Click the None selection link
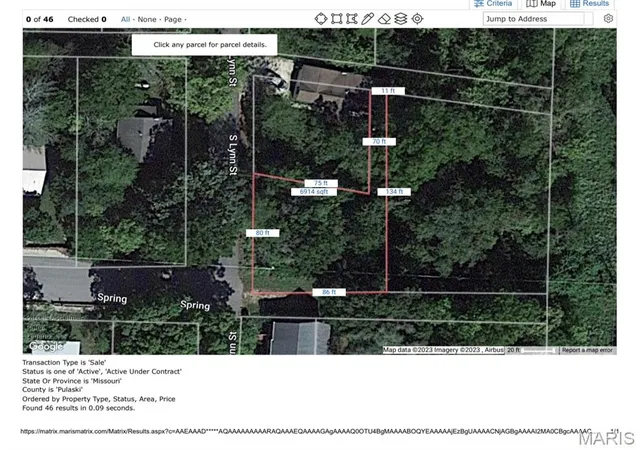This screenshot has height=450, width=640. (147, 19)
